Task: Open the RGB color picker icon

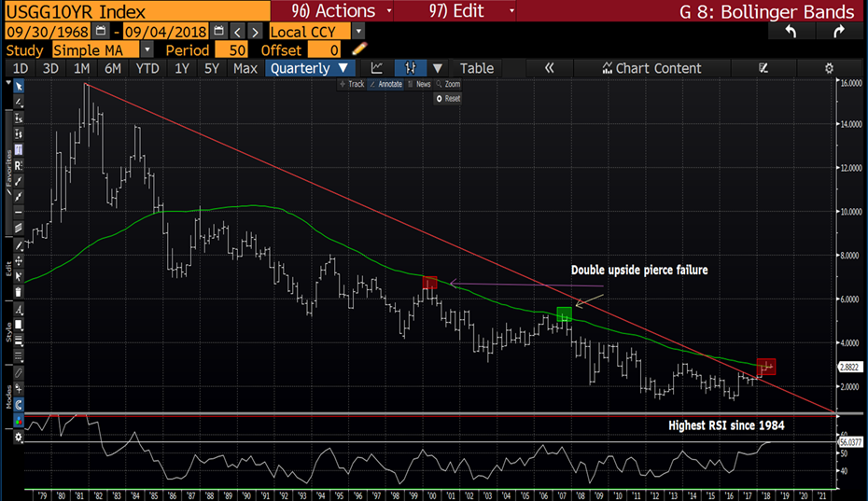Action: (x=19, y=422)
